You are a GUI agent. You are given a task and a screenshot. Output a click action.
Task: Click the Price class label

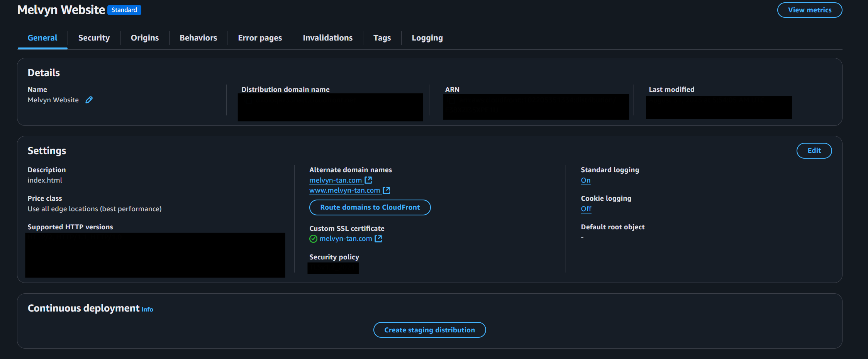tap(45, 198)
